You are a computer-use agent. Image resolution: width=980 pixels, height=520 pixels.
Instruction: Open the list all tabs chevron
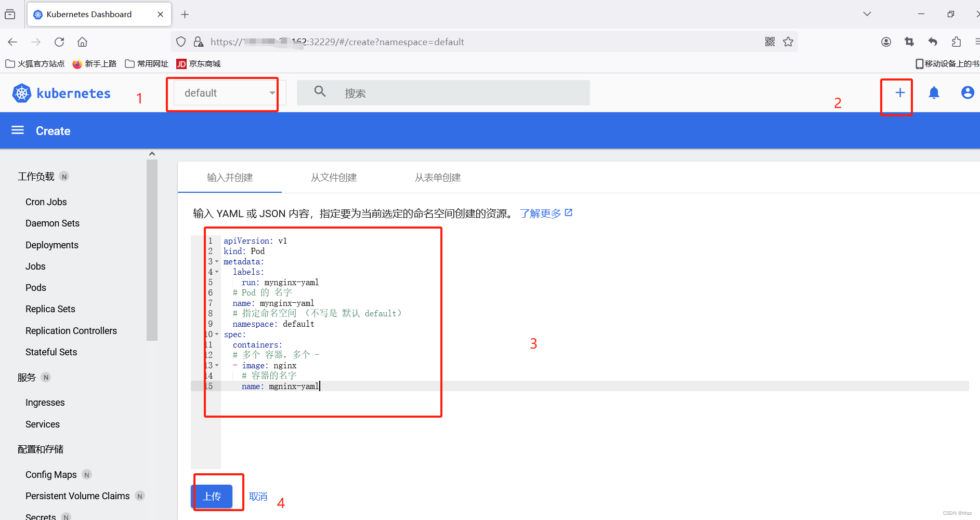(x=867, y=14)
